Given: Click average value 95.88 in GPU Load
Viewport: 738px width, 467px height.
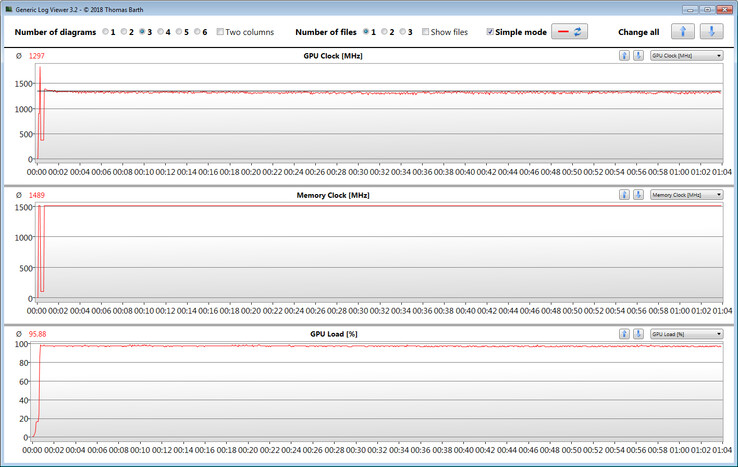Looking at the screenshot, I should [38, 334].
